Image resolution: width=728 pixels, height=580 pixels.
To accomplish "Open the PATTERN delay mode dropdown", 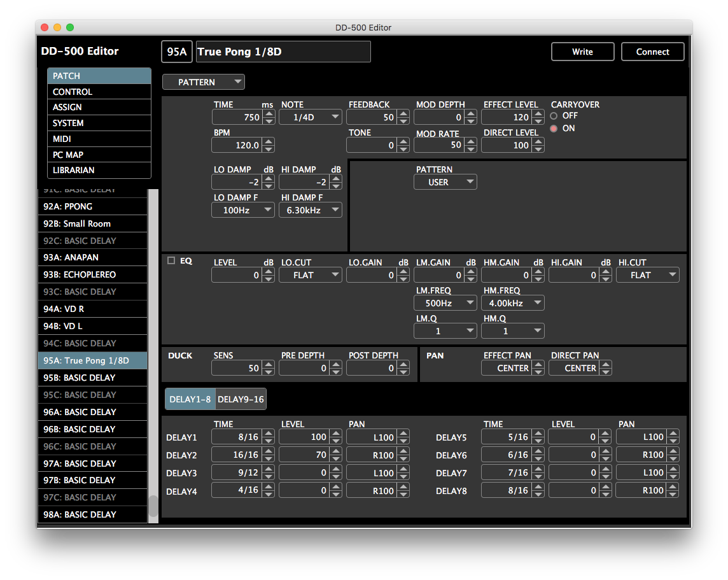I will pos(204,81).
